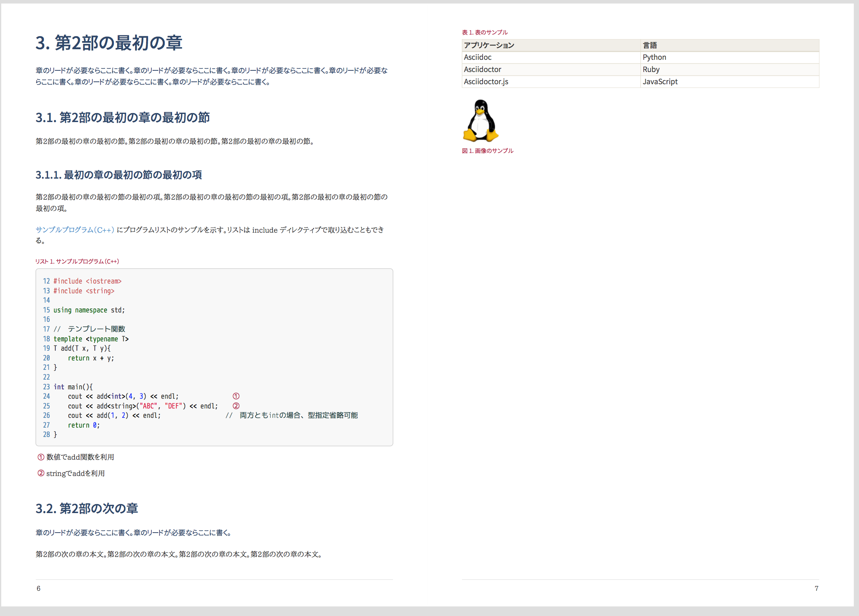Select heading 3. 第2部の最初の章
The width and height of the screenshot is (859, 616).
(110, 43)
